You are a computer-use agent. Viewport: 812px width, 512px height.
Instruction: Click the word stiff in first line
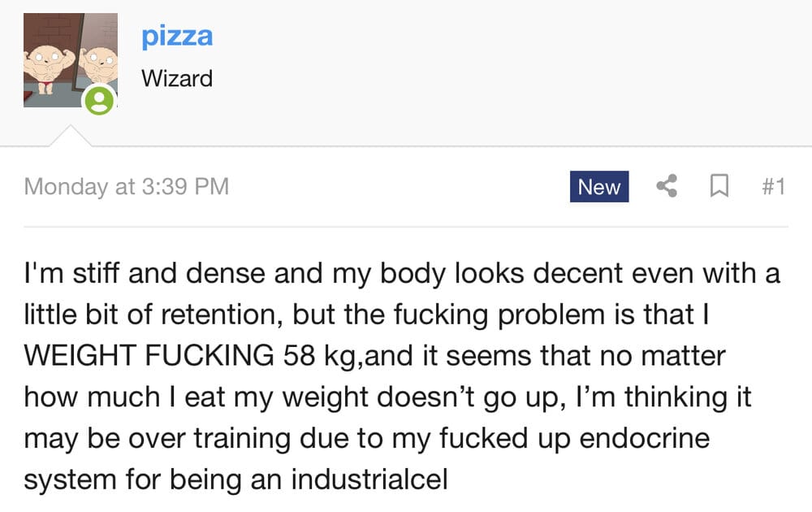tap(96, 273)
